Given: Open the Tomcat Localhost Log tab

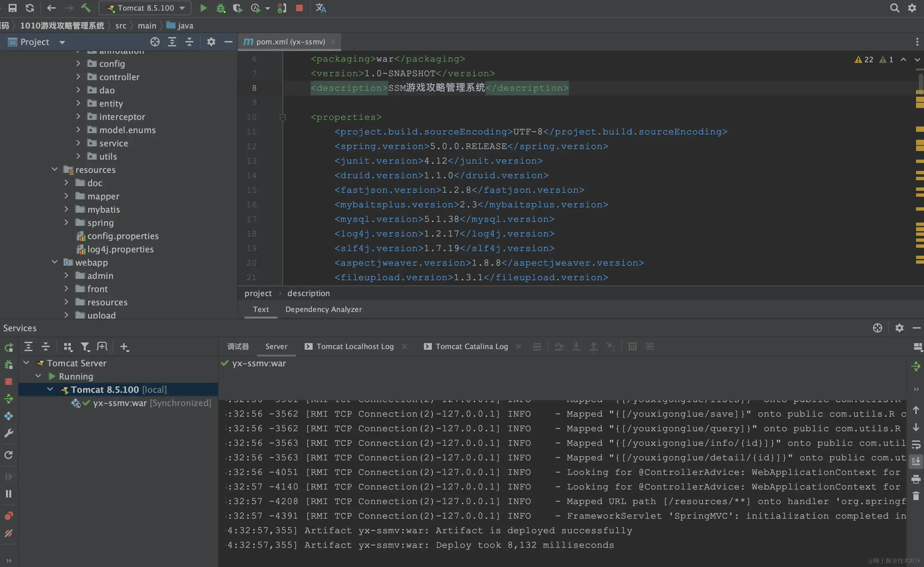Looking at the screenshot, I should 355,346.
